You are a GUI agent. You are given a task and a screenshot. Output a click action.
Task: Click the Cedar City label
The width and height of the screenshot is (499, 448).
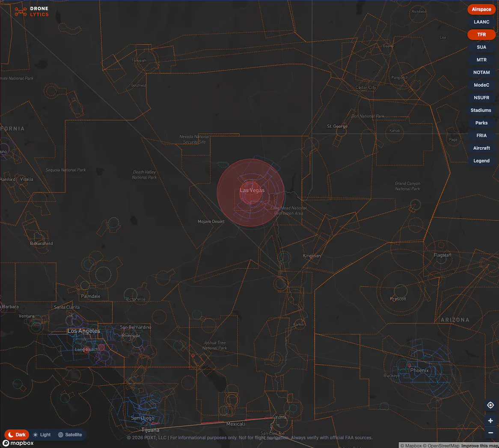tap(365, 87)
